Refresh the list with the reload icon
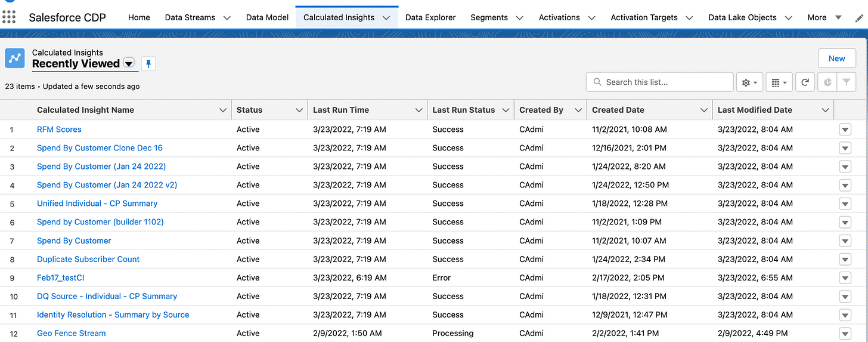 (805, 82)
